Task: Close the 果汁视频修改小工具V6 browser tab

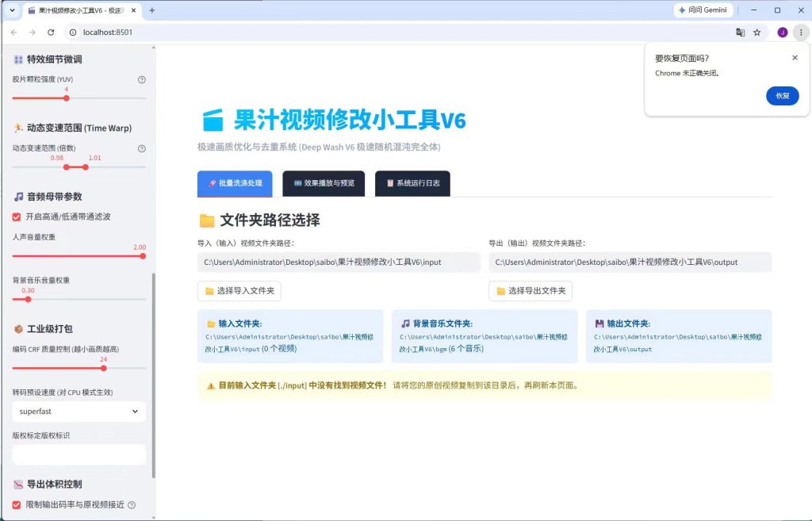Action: [x=133, y=10]
